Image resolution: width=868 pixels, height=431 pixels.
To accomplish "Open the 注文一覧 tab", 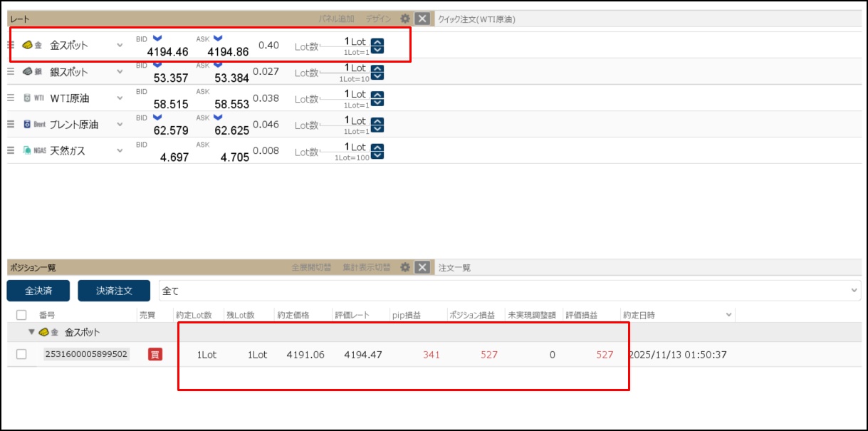I will click(454, 268).
